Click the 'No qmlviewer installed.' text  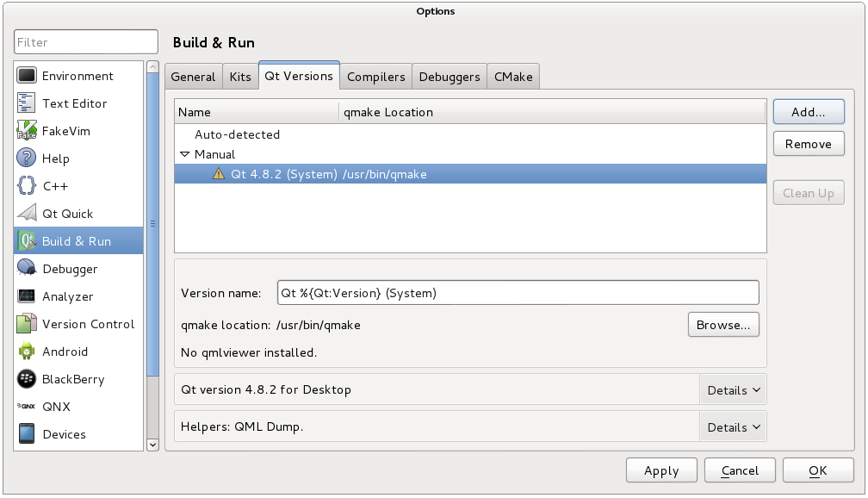click(x=249, y=352)
